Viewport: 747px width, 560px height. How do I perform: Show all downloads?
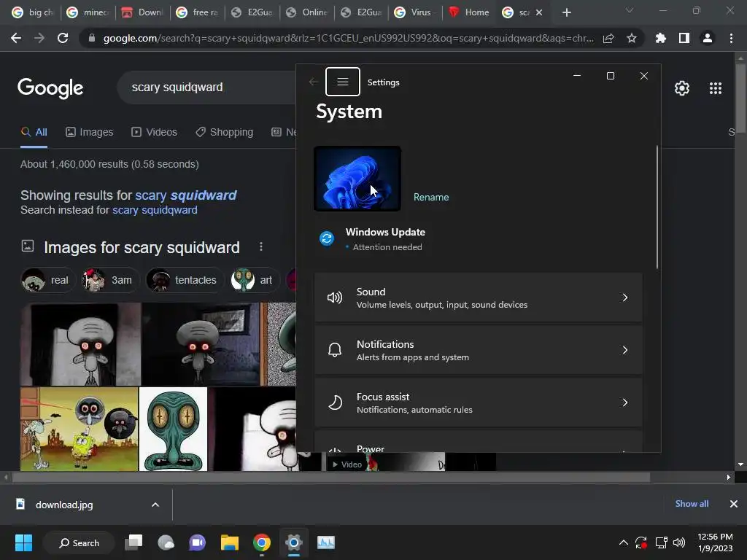coord(692,504)
